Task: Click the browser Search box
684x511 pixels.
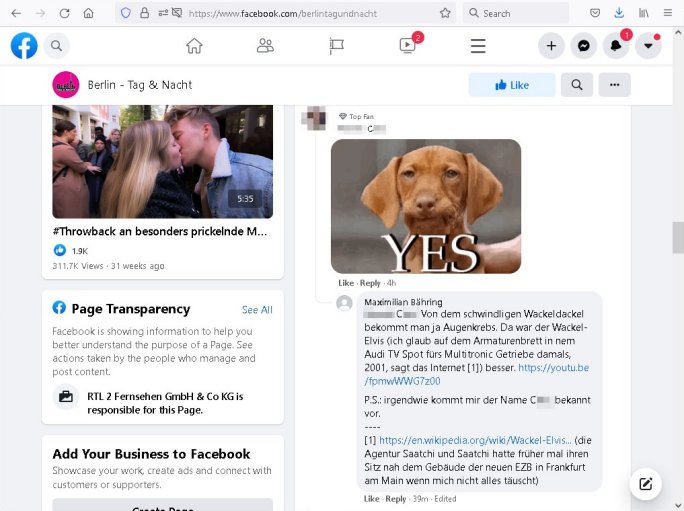Action: [x=515, y=13]
